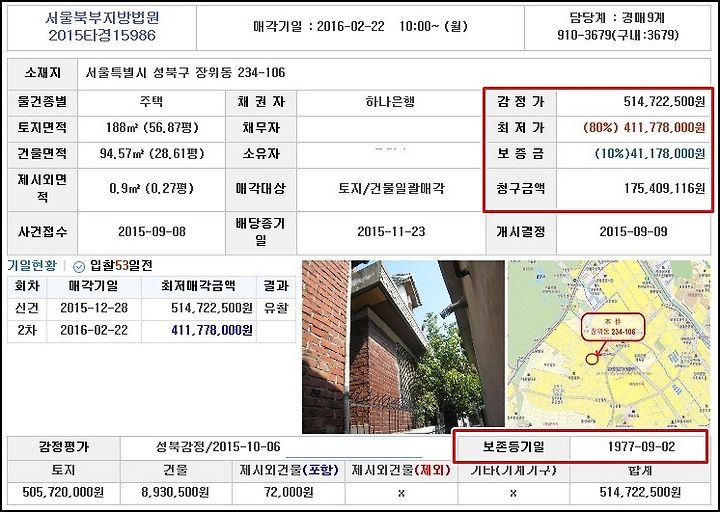
Task: Click the building area 94.57㎡ (28.61평)
Action: (152, 153)
